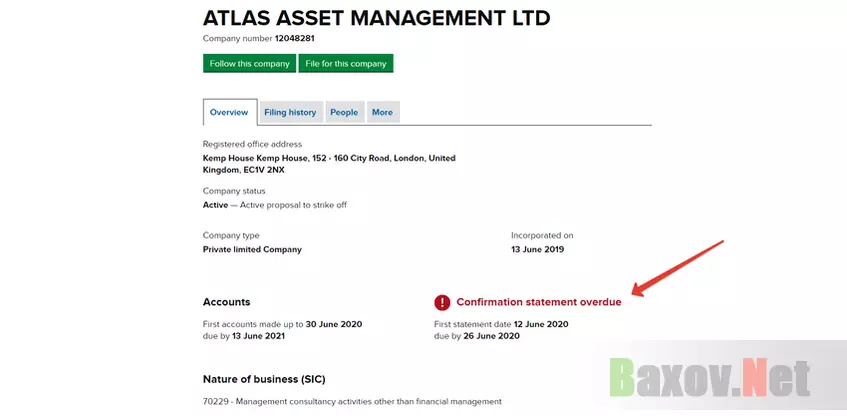Screen dimensions: 847x416
Task: Click the Nature of business (SIC) heading
Action: [x=264, y=379]
